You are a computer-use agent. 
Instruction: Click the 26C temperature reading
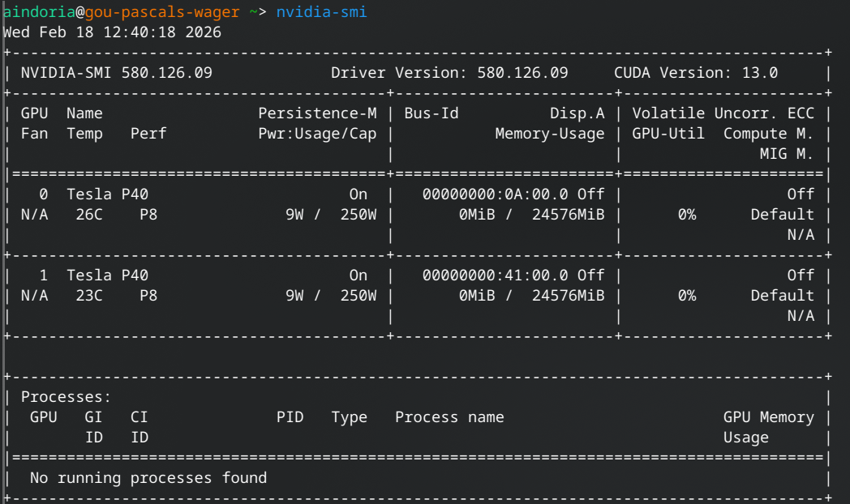pyautogui.click(x=89, y=215)
